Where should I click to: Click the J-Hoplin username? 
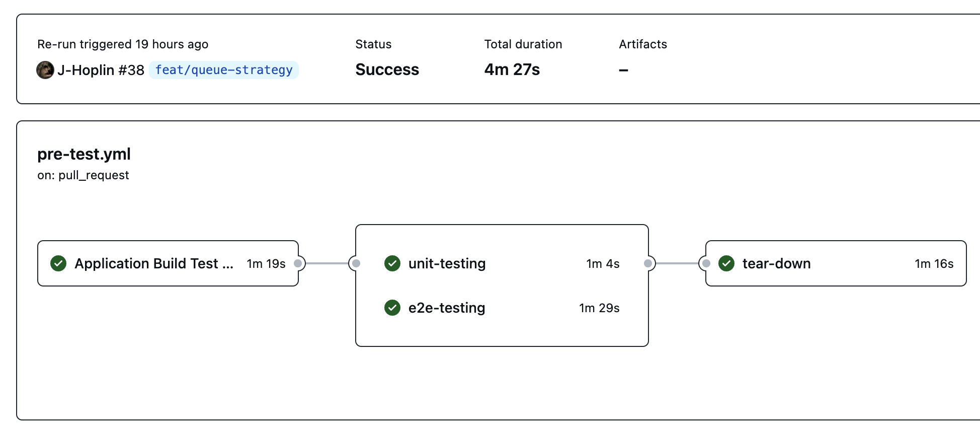(x=86, y=70)
